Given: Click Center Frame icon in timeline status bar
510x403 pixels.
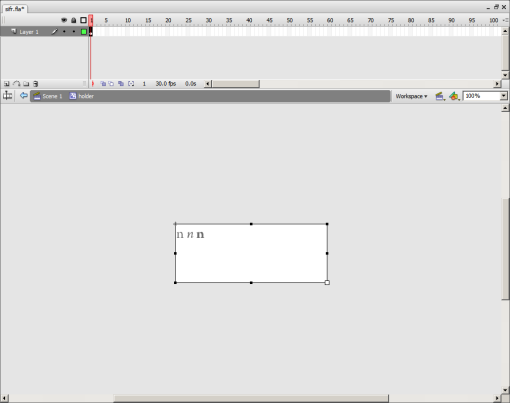Looking at the screenshot, I should click(93, 84).
